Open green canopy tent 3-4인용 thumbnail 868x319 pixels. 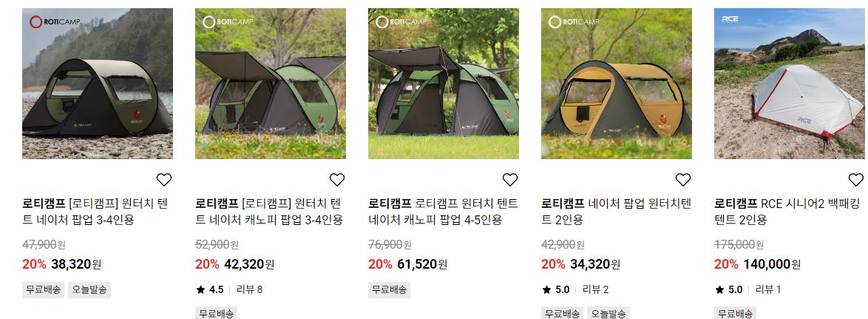coord(271,84)
